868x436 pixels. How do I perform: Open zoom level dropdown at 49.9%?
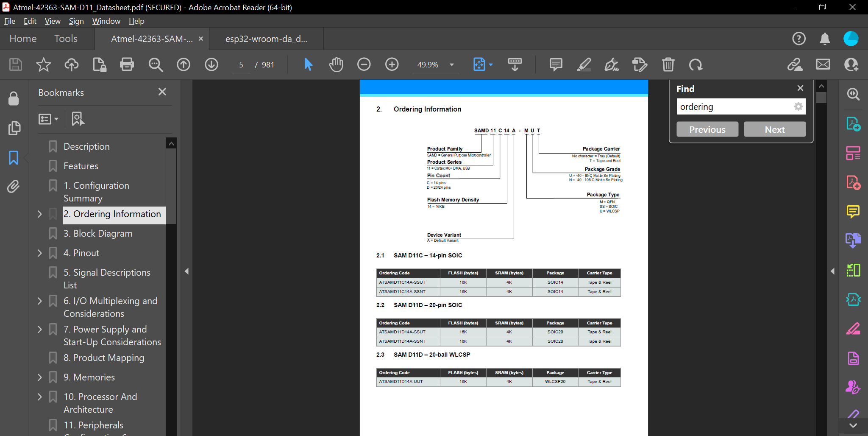(x=452, y=65)
